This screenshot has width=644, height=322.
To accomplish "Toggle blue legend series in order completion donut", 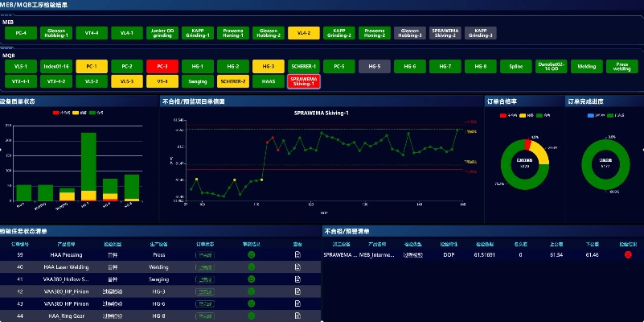I will click(x=593, y=115).
